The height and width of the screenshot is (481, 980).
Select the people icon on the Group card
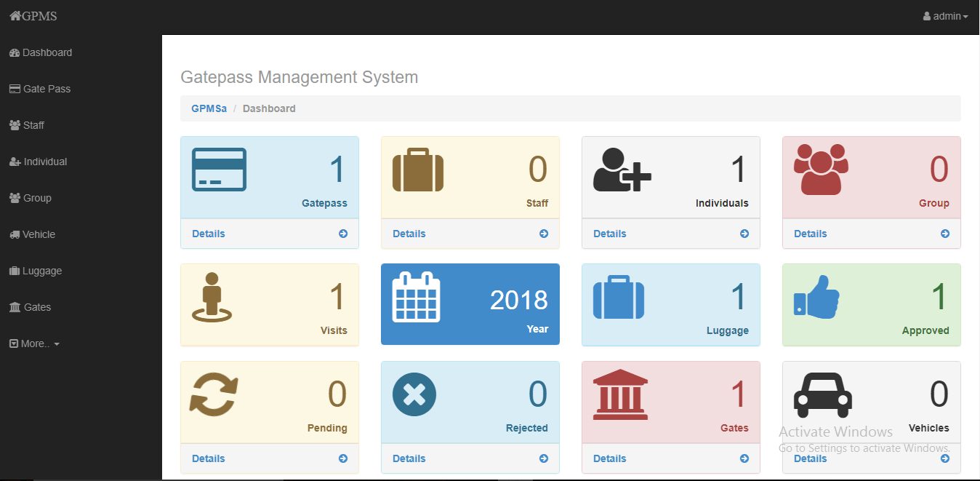click(x=822, y=169)
